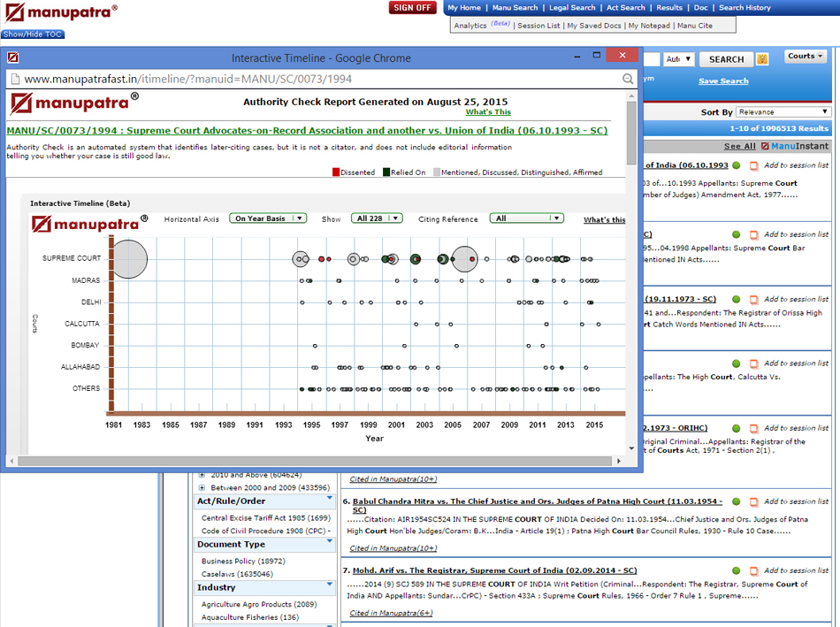Click the popup horizontal scrollbar thumb
The image size is (840, 627).
point(315,461)
